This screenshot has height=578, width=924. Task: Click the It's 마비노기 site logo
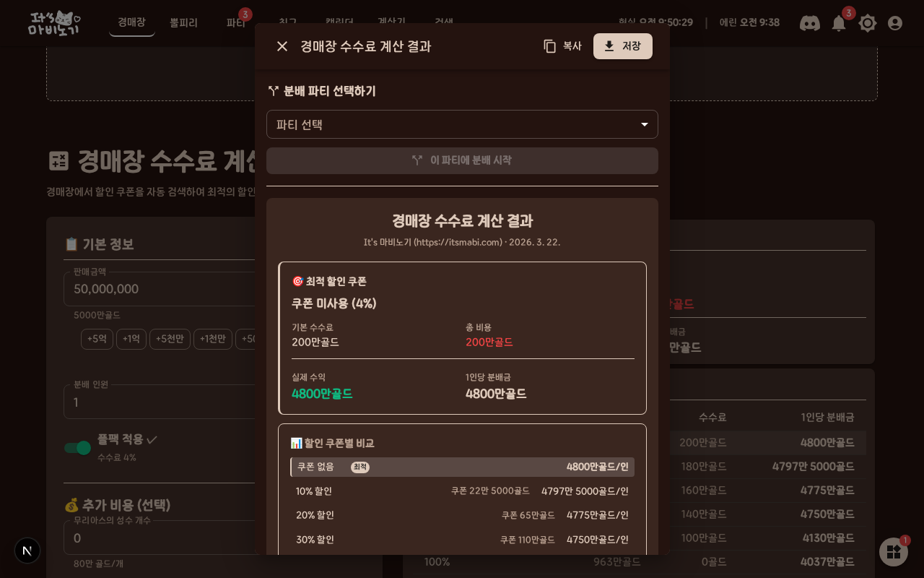(x=54, y=23)
